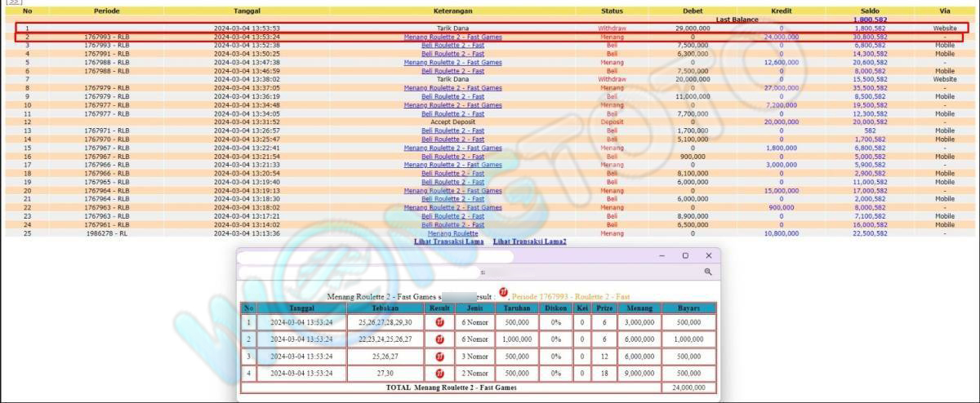Click Menang Roulette 2 link in row 8

[452, 88]
